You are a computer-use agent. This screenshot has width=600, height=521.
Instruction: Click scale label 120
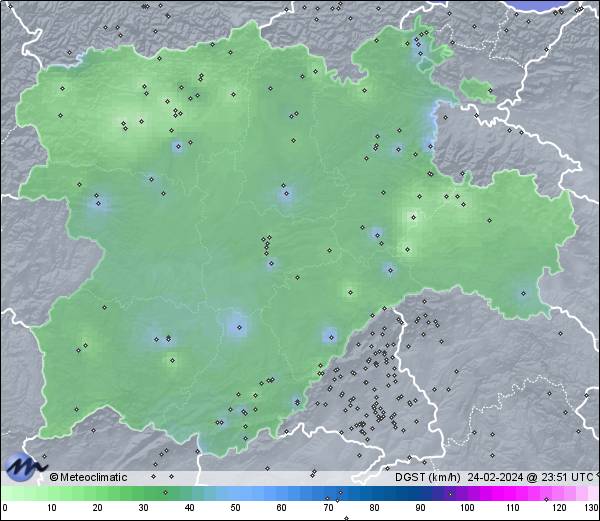coord(559,508)
